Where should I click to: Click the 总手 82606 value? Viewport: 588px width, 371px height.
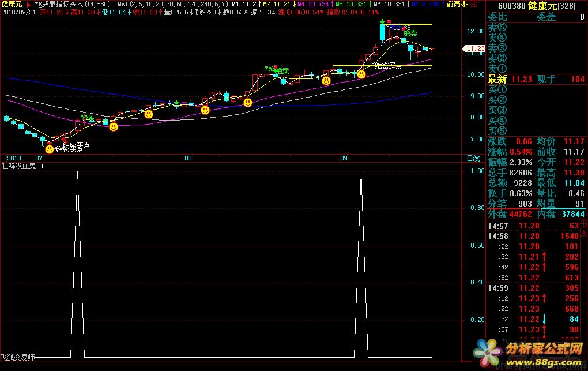(521, 173)
